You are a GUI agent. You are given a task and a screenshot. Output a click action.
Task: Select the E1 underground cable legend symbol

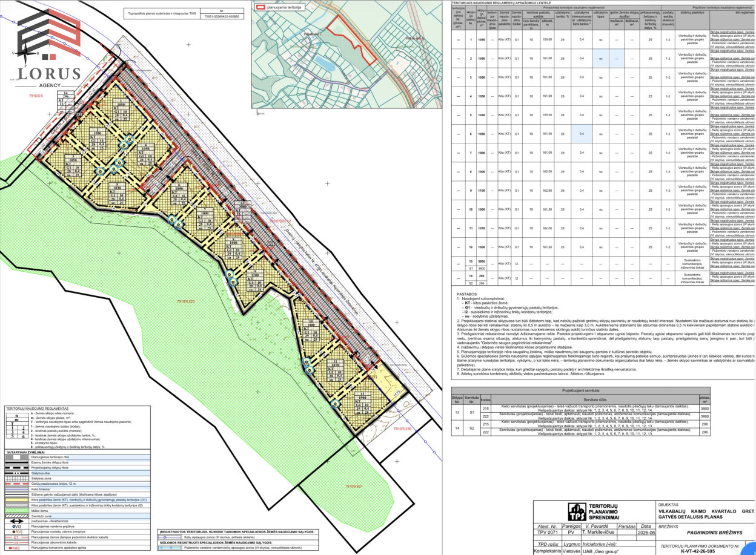(x=16, y=537)
